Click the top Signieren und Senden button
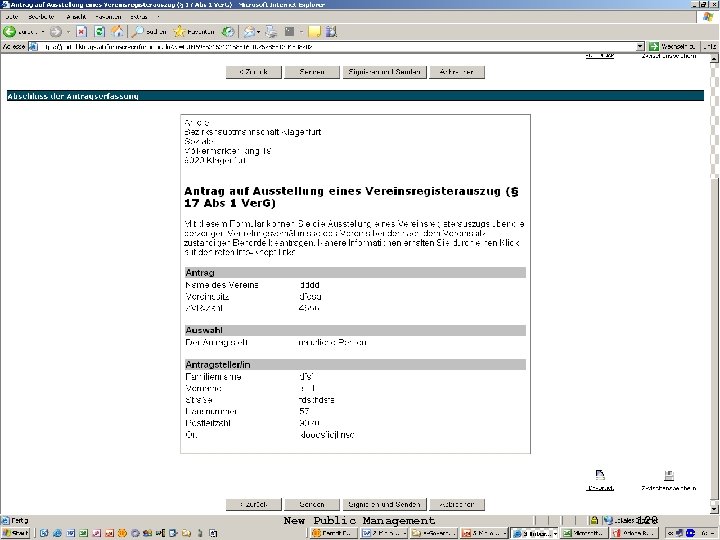 coord(384,72)
